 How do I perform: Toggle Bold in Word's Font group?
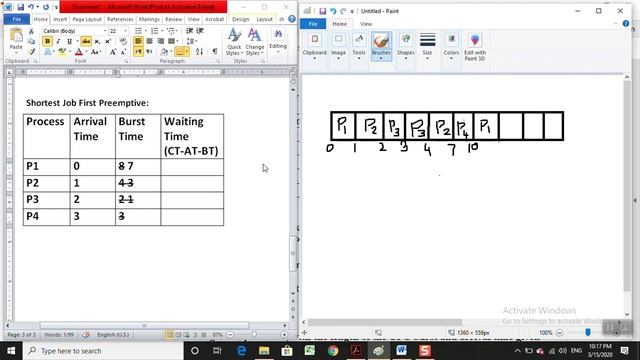click(x=47, y=41)
